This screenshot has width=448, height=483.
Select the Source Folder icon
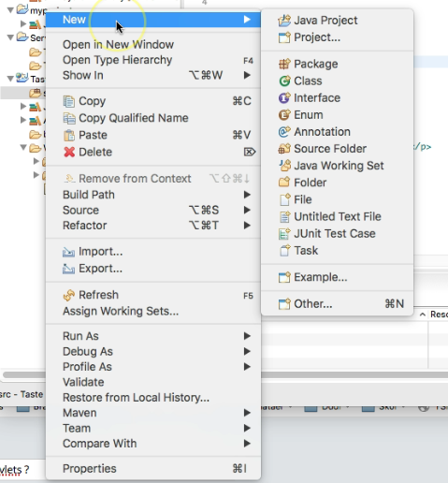point(284,149)
